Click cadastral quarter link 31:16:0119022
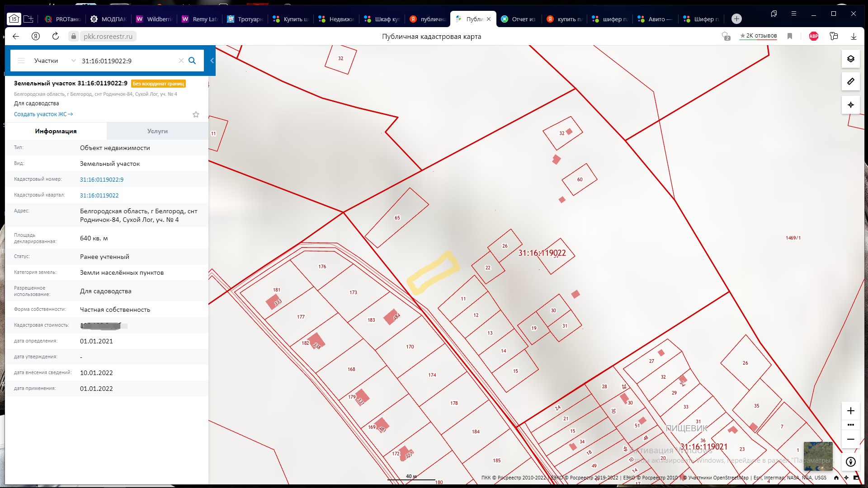The image size is (868, 488). pyautogui.click(x=99, y=195)
